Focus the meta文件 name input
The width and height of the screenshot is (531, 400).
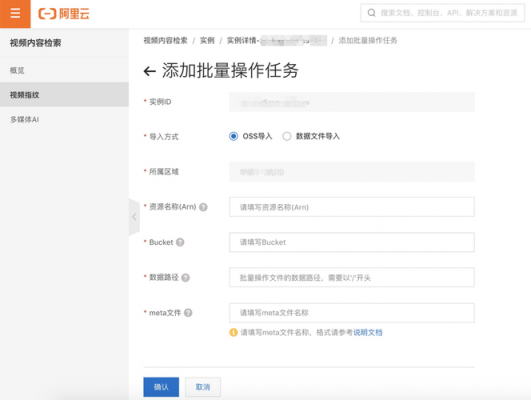[x=352, y=313]
